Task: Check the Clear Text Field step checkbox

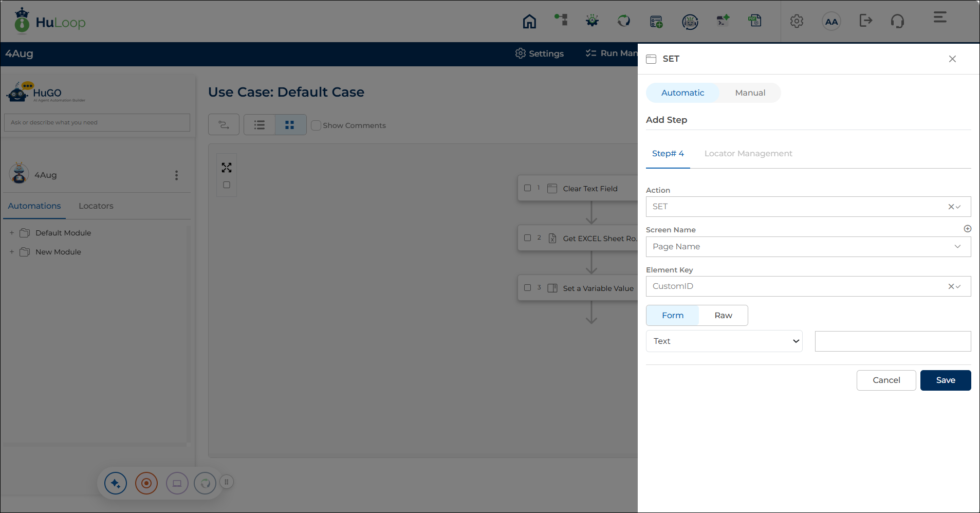Action: pos(527,188)
